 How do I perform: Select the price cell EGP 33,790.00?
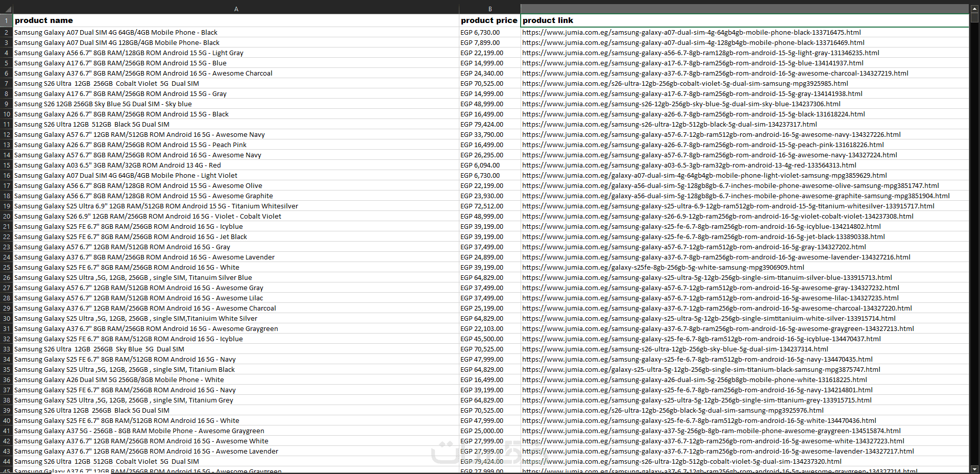[490, 134]
